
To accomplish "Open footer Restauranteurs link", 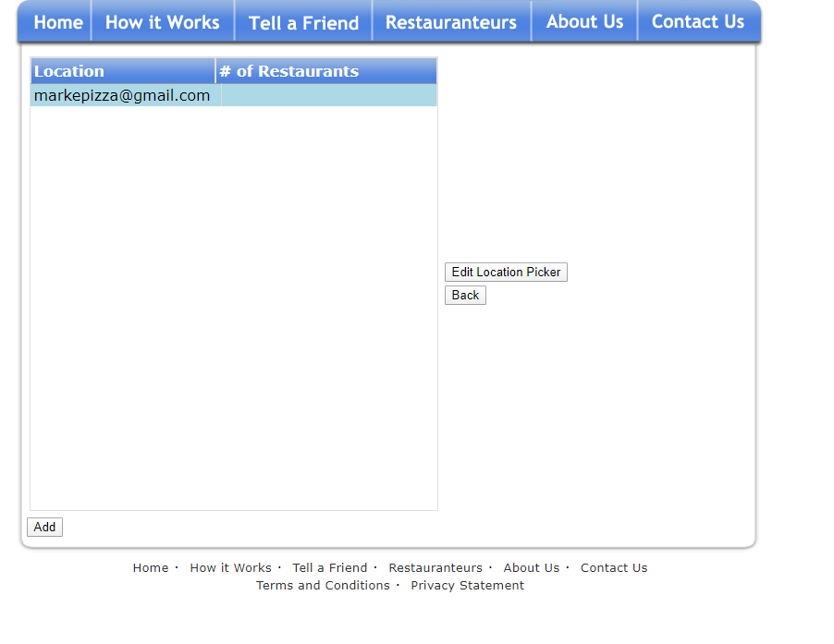I will tap(435, 568).
